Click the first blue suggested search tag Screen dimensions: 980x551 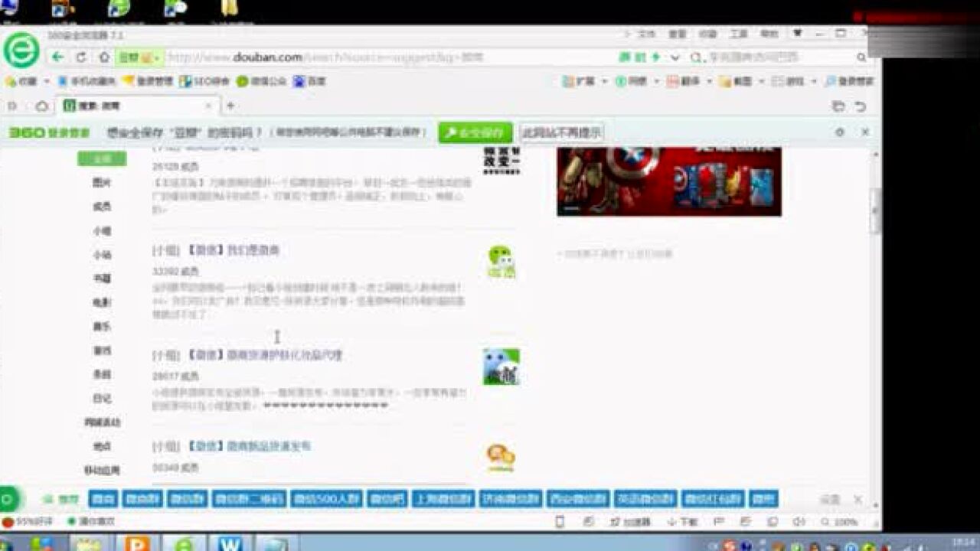coord(103,499)
